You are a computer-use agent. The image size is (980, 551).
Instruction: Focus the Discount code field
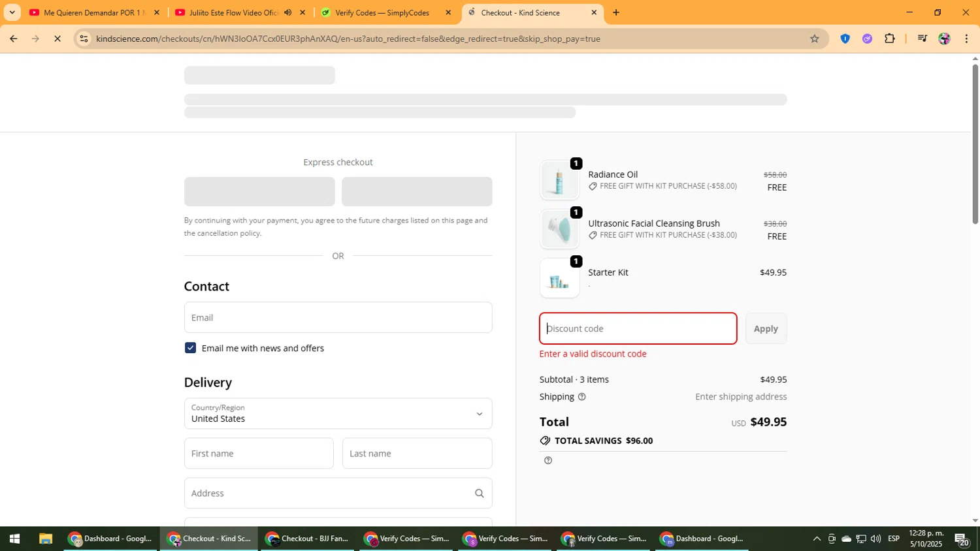[x=638, y=328]
